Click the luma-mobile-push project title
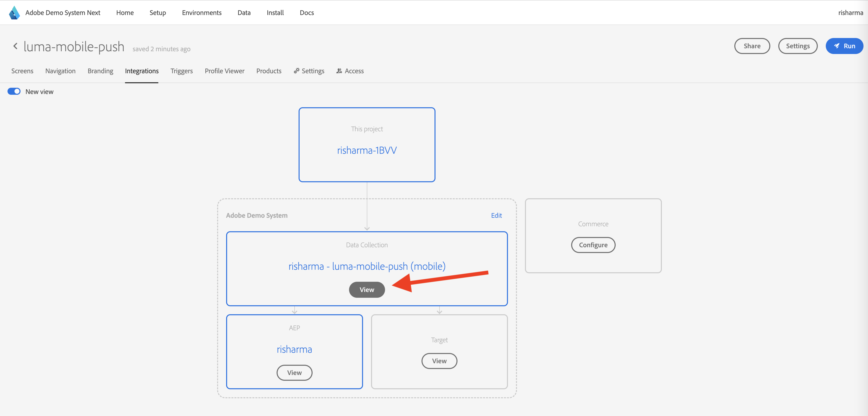The height and width of the screenshot is (416, 868). click(x=74, y=46)
